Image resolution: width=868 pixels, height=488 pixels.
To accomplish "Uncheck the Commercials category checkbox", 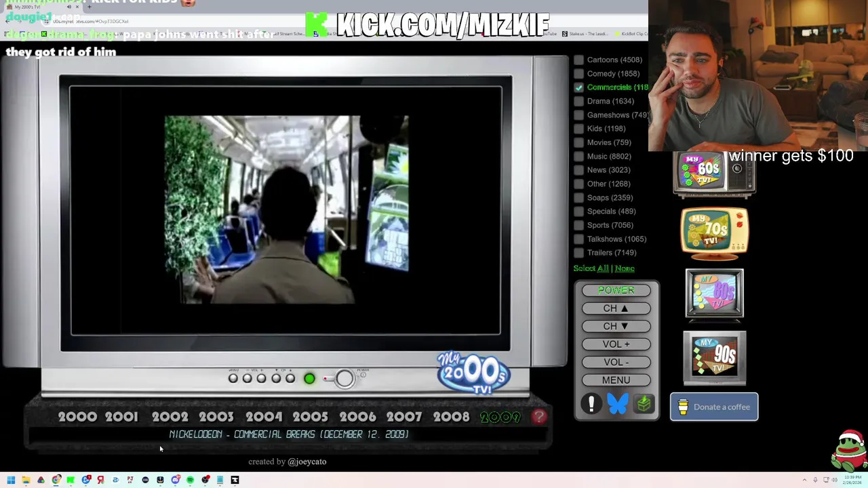I will click(578, 87).
